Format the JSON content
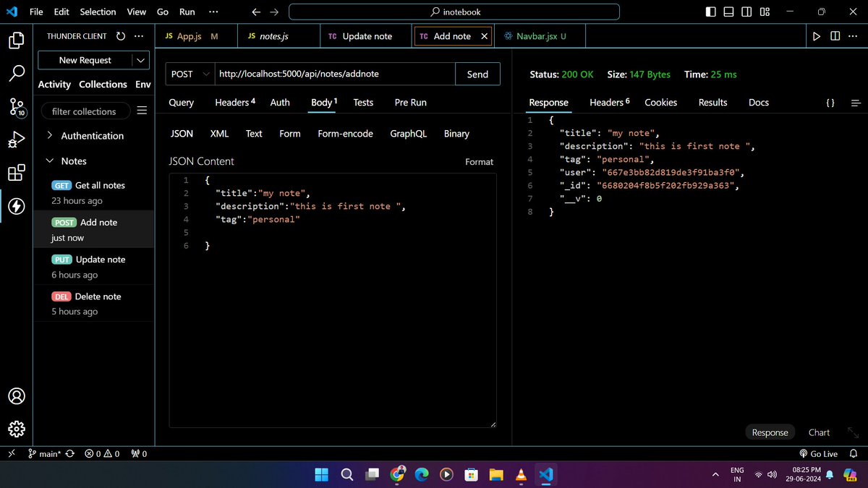Screen dimensions: 868x488 click(479, 162)
